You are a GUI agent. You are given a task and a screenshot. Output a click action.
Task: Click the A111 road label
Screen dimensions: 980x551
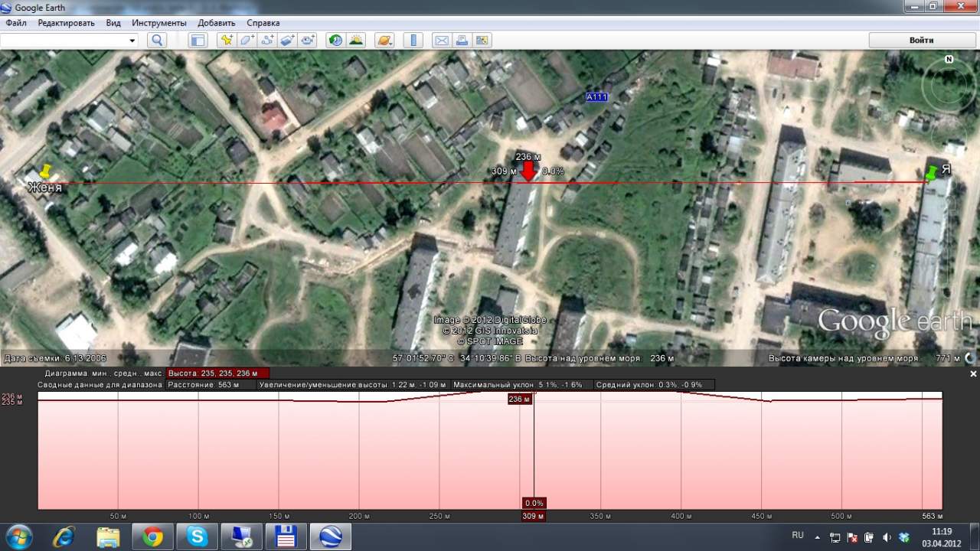point(596,97)
